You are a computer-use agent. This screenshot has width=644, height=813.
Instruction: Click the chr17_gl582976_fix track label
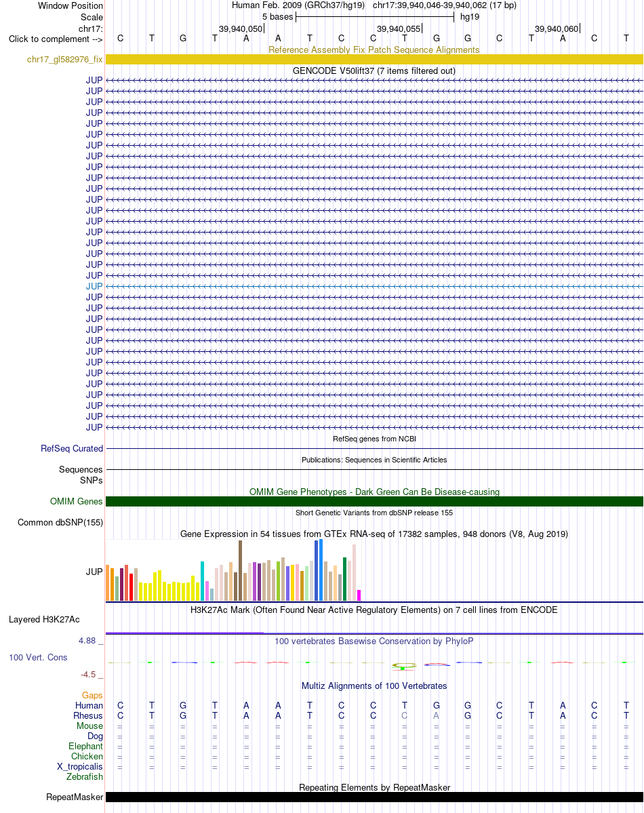65,60
